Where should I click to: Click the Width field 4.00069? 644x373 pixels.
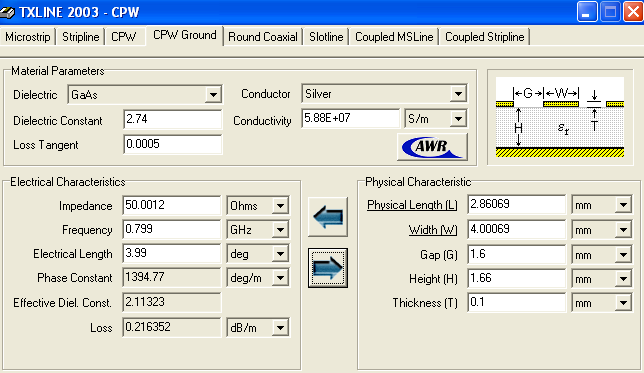(516, 229)
